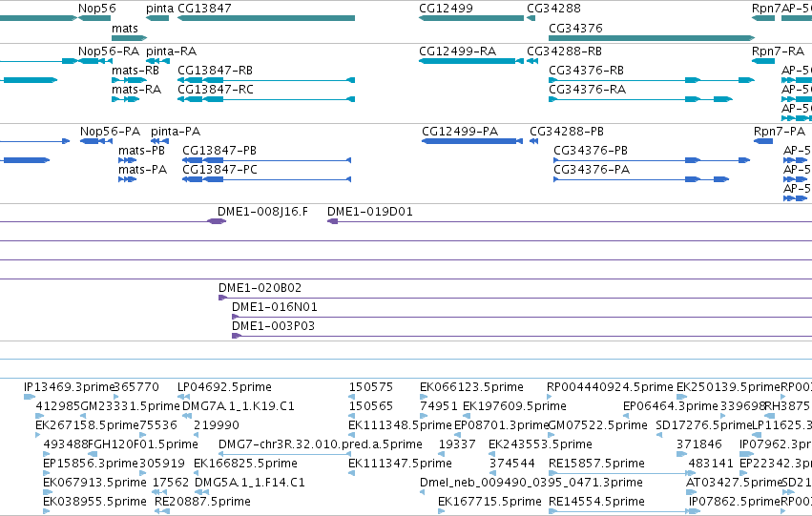
Task: Select the mats-PB protein feature
Action: (128, 160)
